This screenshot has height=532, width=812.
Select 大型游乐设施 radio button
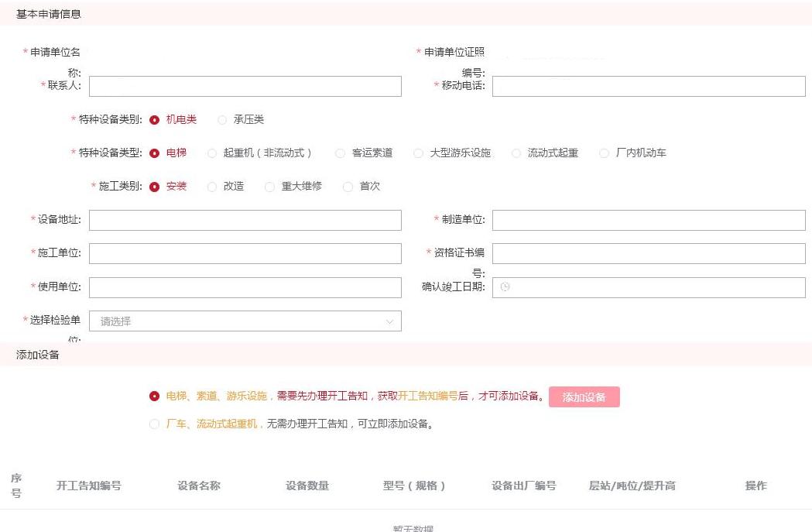[419, 153]
